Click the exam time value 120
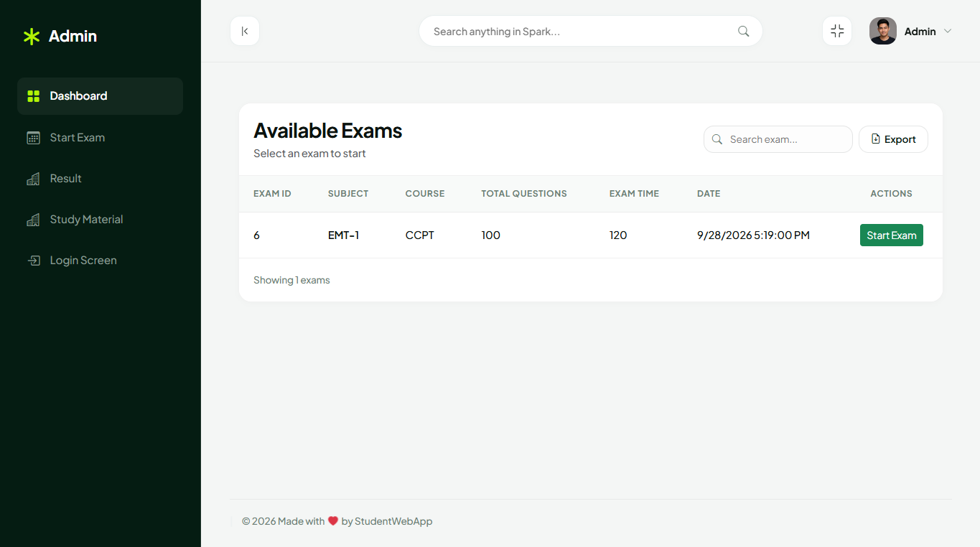The height and width of the screenshot is (547, 980). [618, 235]
